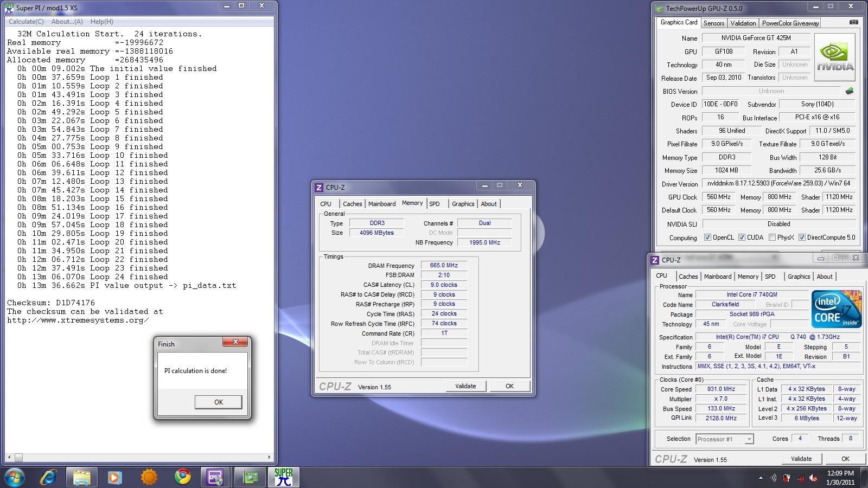
Task: Click Super PI horizontal scrollbar right arrow
Action: (269, 458)
